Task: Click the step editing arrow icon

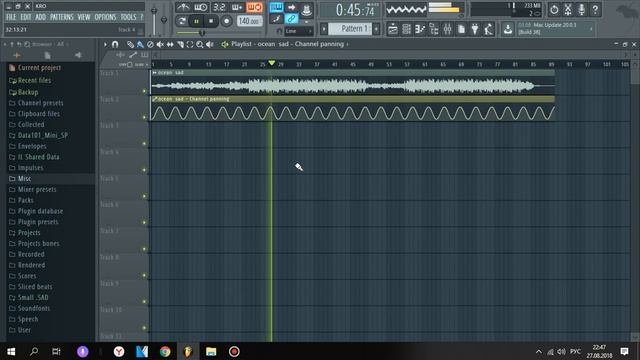Action: click(291, 7)
